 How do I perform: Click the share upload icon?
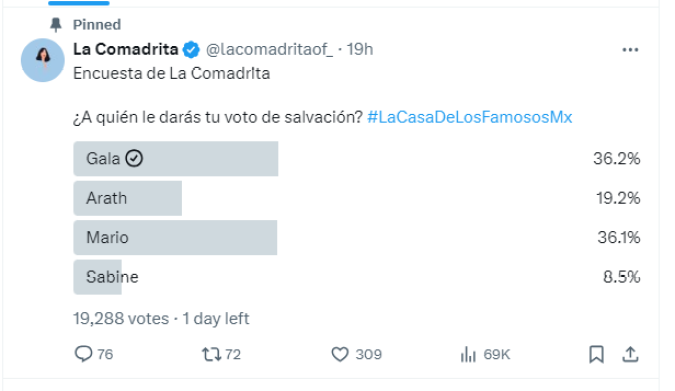point(630,354)
